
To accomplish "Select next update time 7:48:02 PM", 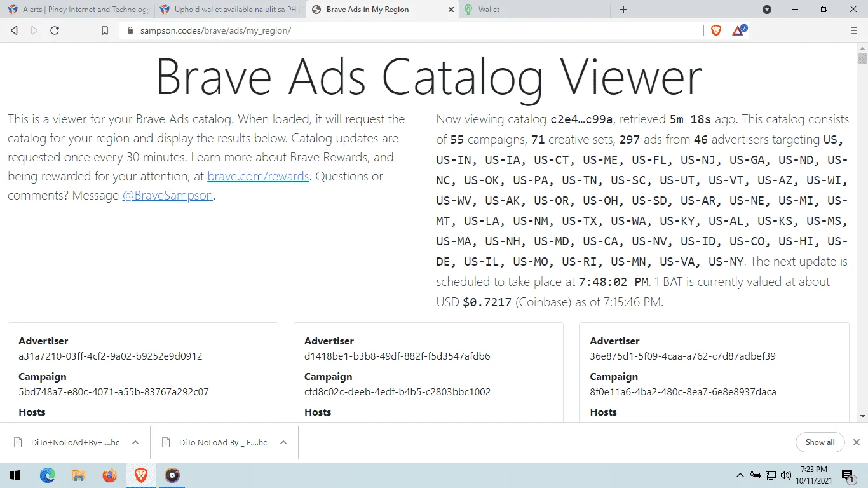I will (x=614, y=282).
